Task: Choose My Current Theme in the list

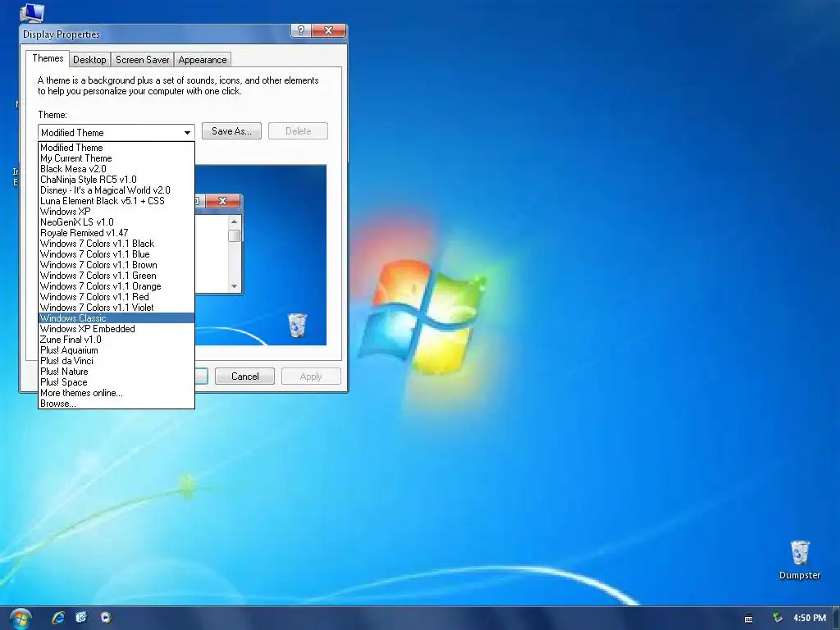Action: tap(116, 158)
